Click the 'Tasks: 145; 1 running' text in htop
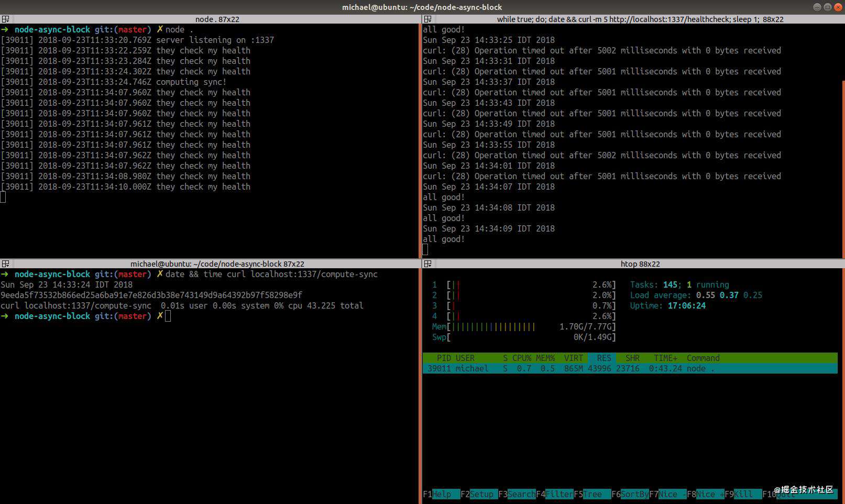This screenshot has width=845, height=504. 679,284
